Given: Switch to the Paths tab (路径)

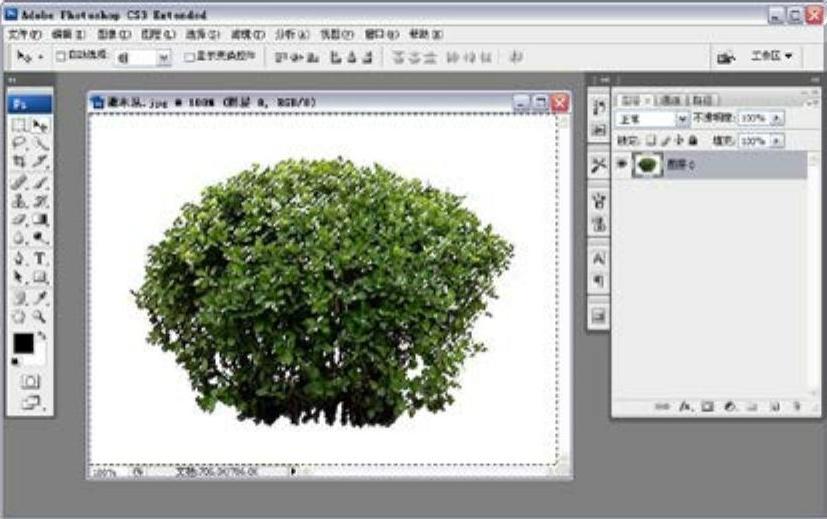Looking at the screenshot, I should [702, 100].
